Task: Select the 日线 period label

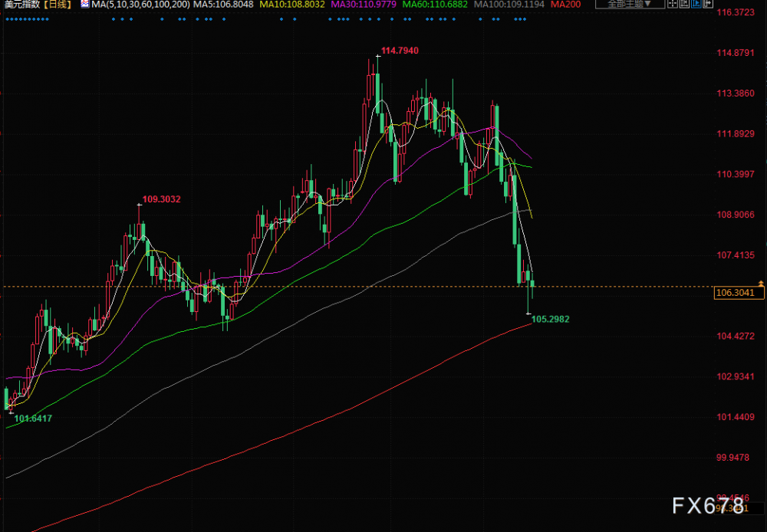Action: point(58,5)
